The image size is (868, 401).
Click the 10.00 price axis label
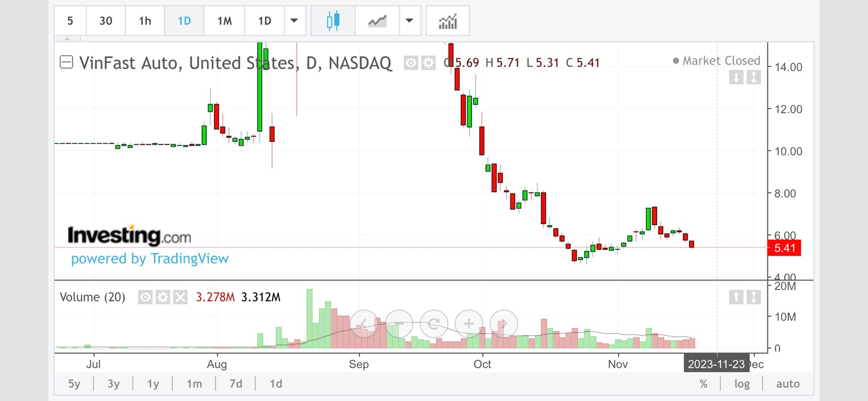click(788, 151)
